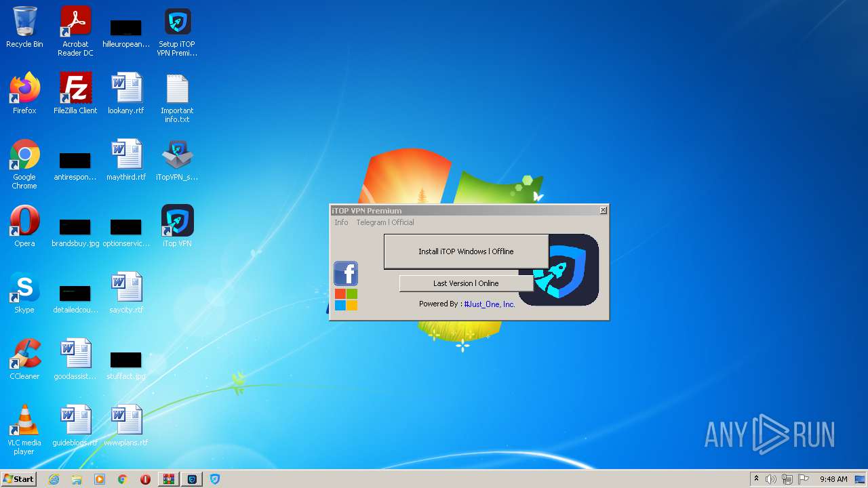Select stuffact.jpg image icon
Viewport: 868px width, 488px height.
(126, 365)
